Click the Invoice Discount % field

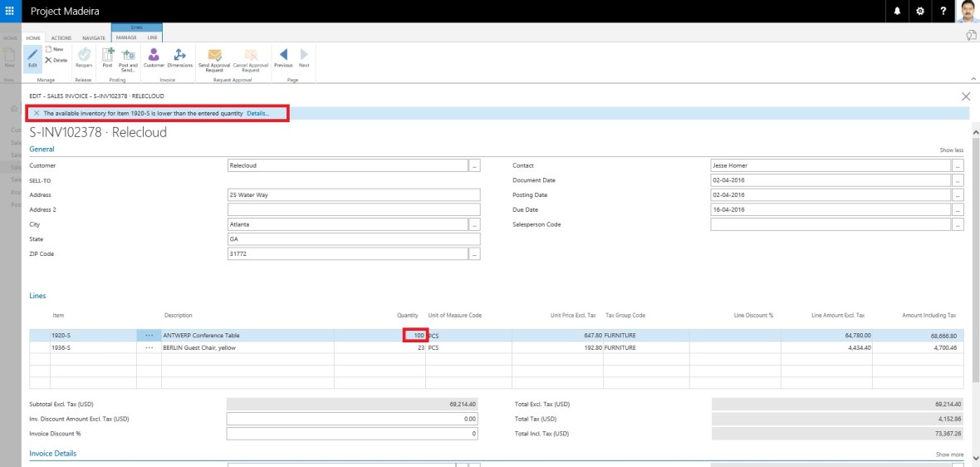coord(353,434)
